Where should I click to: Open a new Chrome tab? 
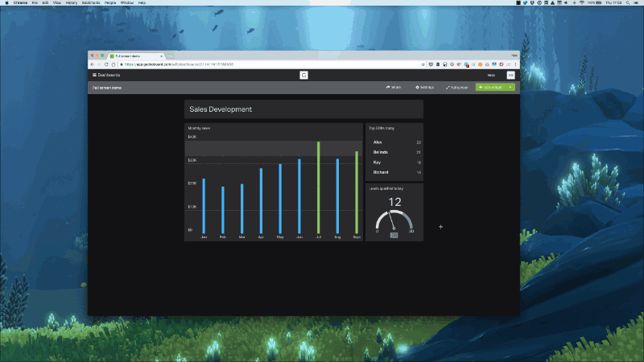click(170, 56)
